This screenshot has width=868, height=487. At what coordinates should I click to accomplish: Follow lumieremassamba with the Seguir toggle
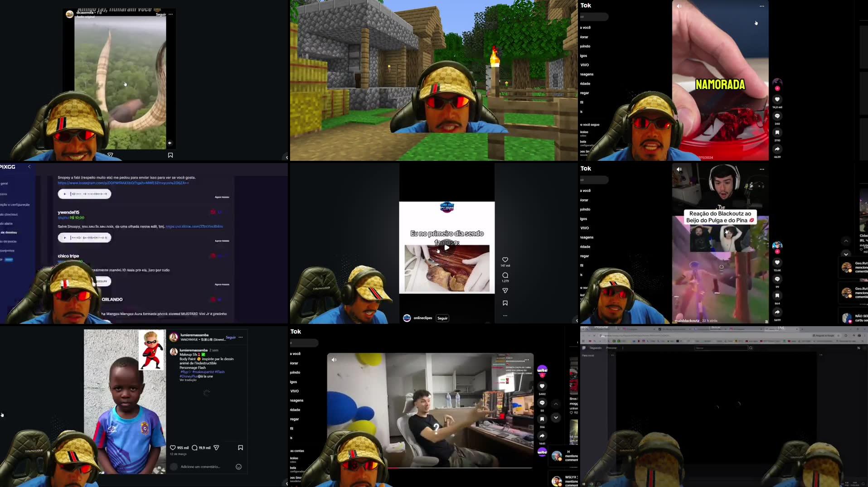[x=231, y=337]
